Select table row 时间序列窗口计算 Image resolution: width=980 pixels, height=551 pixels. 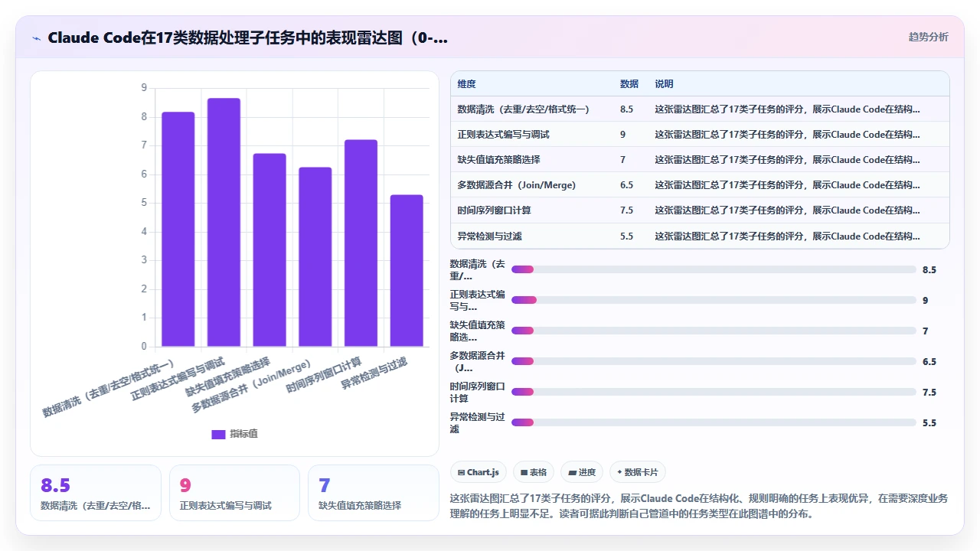[x=700, y=210]
